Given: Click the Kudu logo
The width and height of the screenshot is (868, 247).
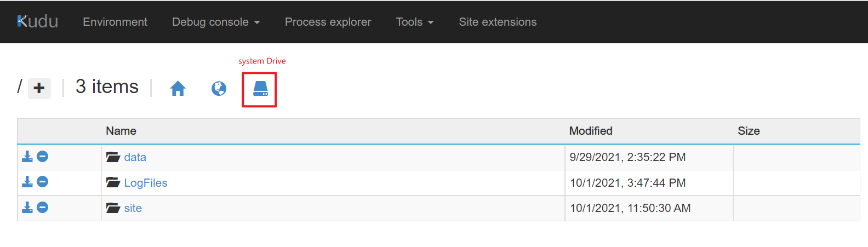Looking at the screenshot, I should [x=37, y=21].
